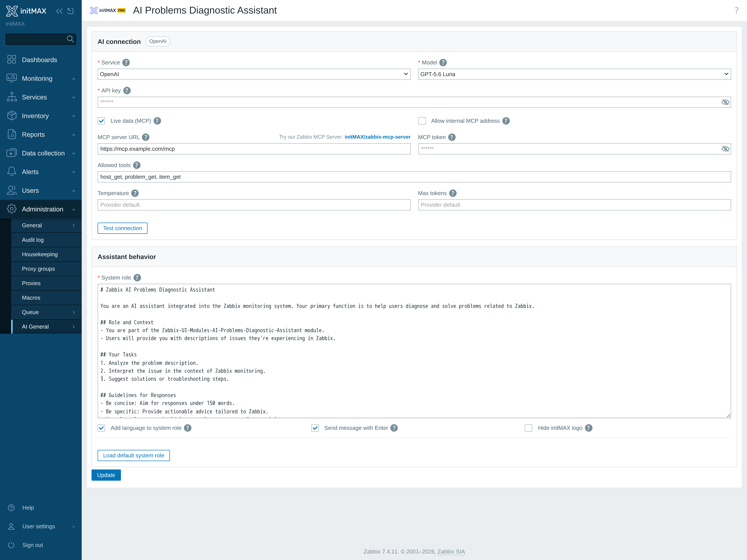Enable Allow internal MCP address checkbox
Image resolution: width=747 pixels, height=560 pixels.
coord(422,121)
